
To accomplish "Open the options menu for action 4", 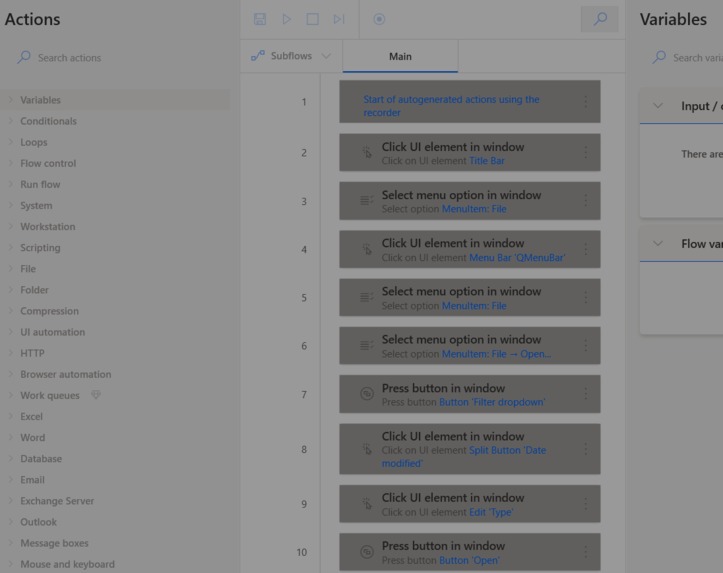I will coord(586,249).
